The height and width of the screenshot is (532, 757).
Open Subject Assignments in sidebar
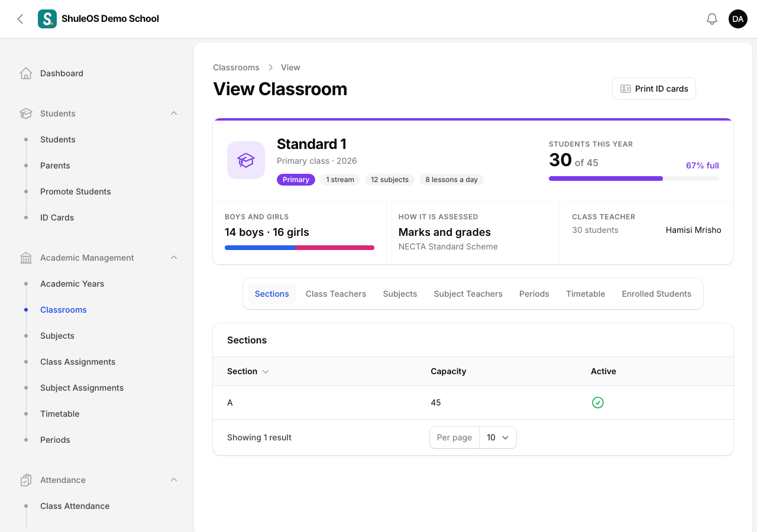pyautogui.click(x=82, y=388)
